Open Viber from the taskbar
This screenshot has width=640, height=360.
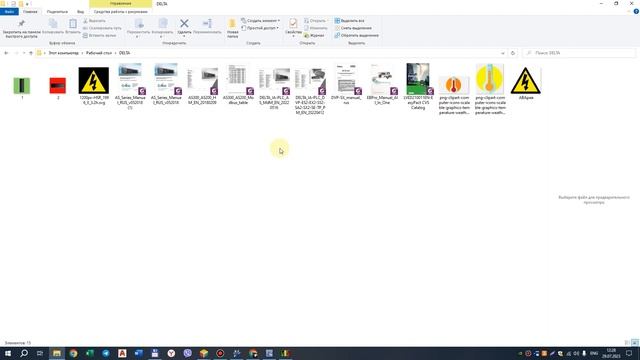[x=187, y=353]
